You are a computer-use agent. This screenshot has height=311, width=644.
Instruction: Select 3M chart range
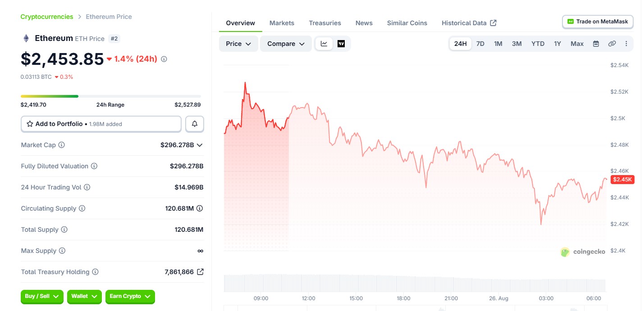(517, 44)
